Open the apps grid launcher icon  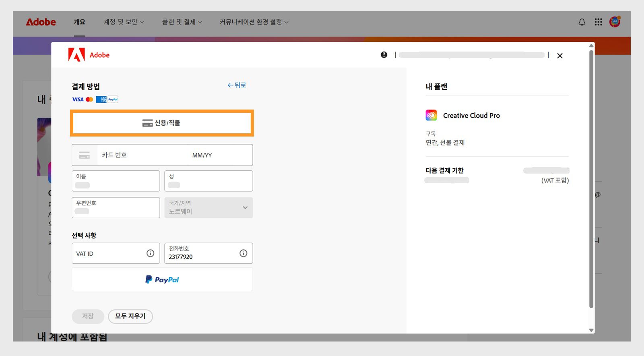[599, 22]
